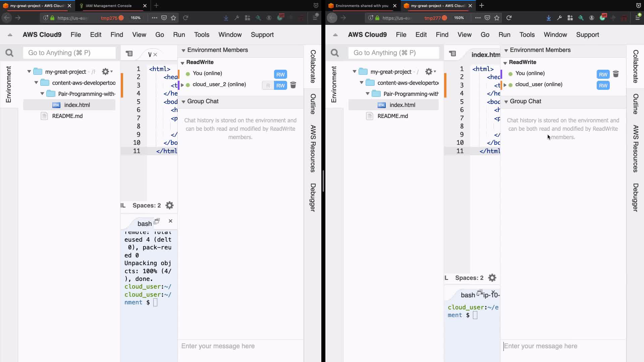Click the trash icon next to You (online) in the right window
The image size is (644, 362).
[x=616, y=74]
